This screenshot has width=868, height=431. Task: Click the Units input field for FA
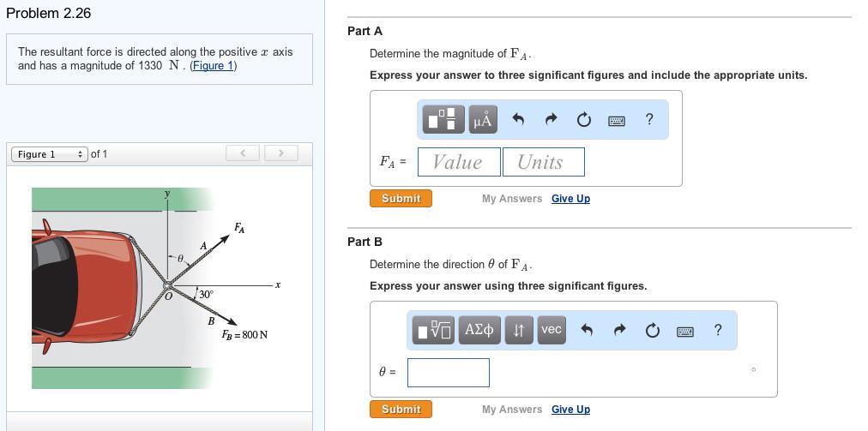tap(544, 162)
